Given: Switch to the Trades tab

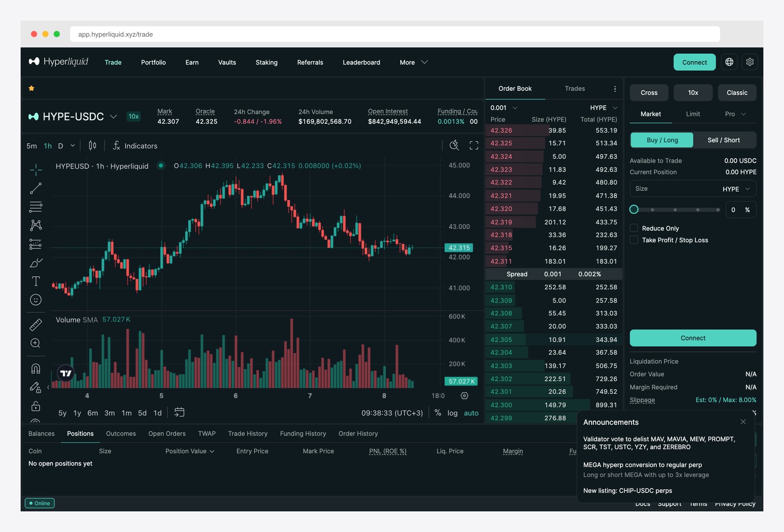Looking at the screenshot, I should click(x=575, y=89).
